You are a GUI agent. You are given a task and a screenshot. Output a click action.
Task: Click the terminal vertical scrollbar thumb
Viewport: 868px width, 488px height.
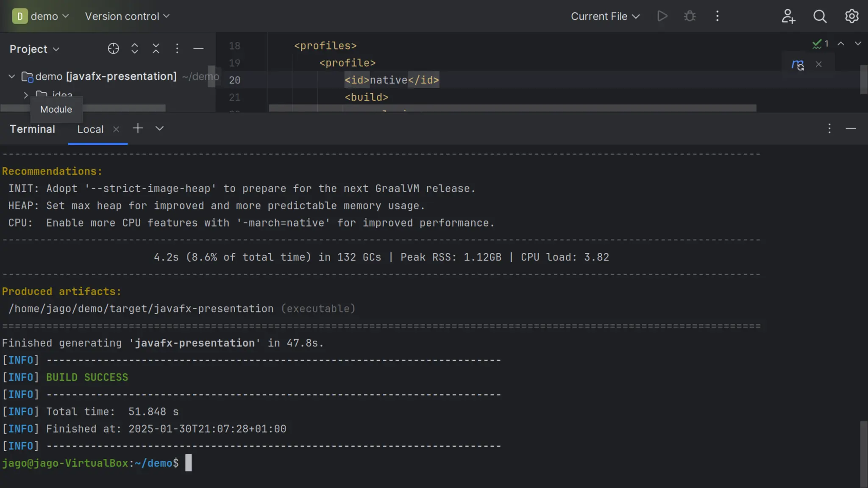tap(863, 453)
